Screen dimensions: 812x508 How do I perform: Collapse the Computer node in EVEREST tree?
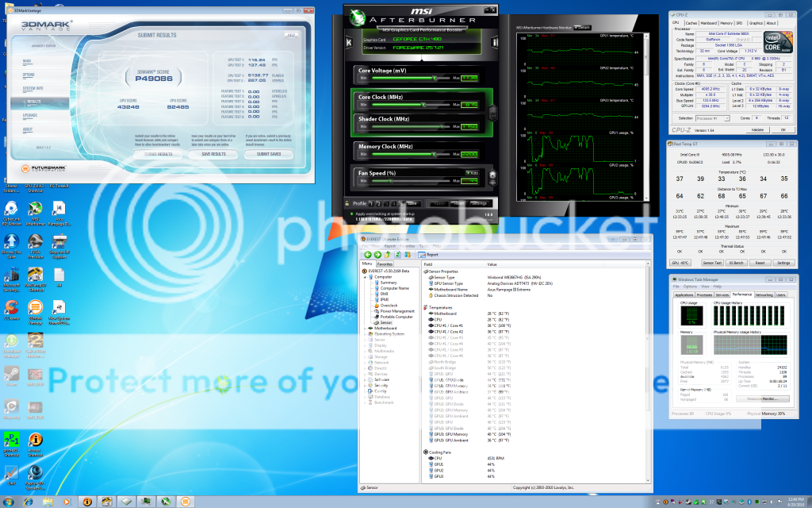(x=365, y=277)
